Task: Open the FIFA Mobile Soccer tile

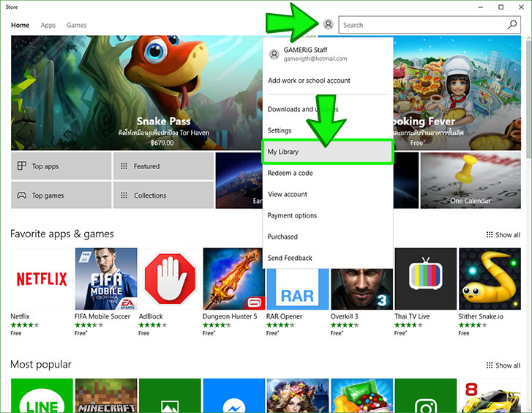Action: point(106,279)
